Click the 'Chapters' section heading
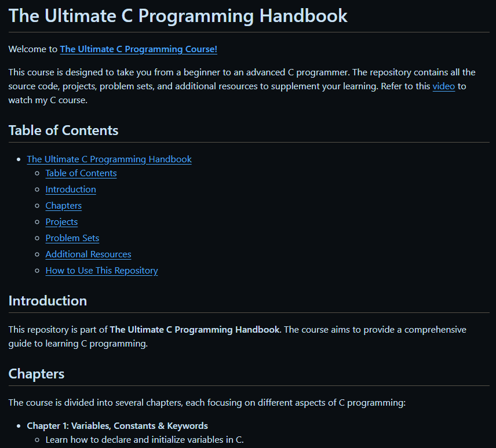 tap(37, 374)
